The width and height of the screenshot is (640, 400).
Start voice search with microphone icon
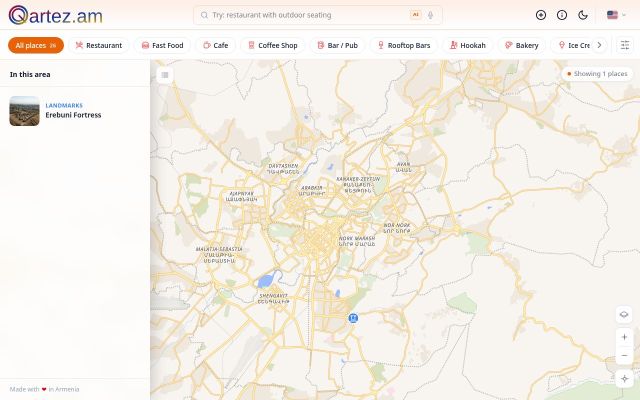[x=430, y=15]
